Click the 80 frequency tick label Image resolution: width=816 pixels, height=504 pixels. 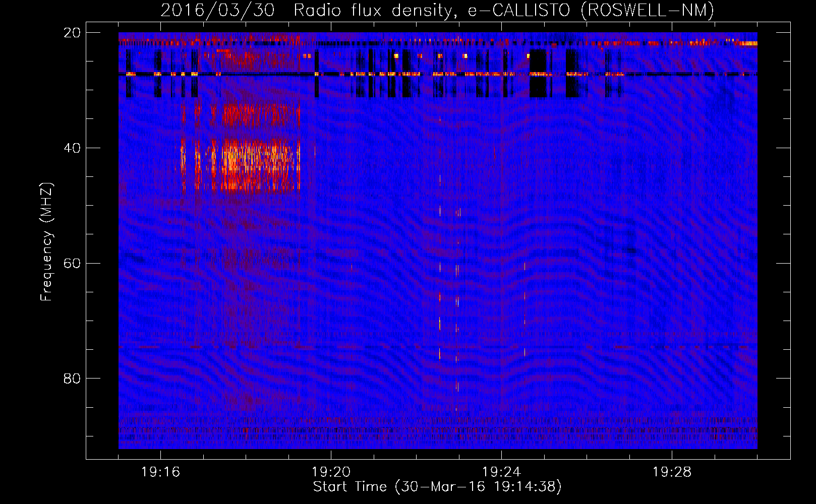72,379
